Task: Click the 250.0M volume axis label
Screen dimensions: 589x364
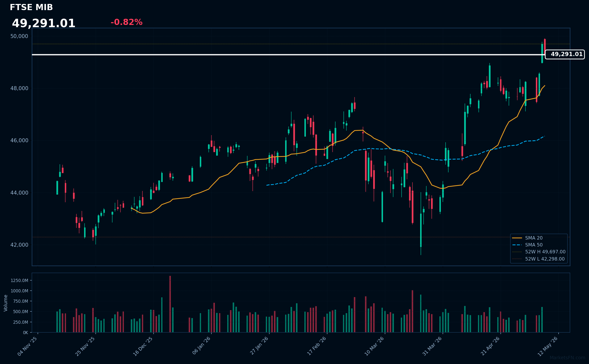Action: [21, 322]
